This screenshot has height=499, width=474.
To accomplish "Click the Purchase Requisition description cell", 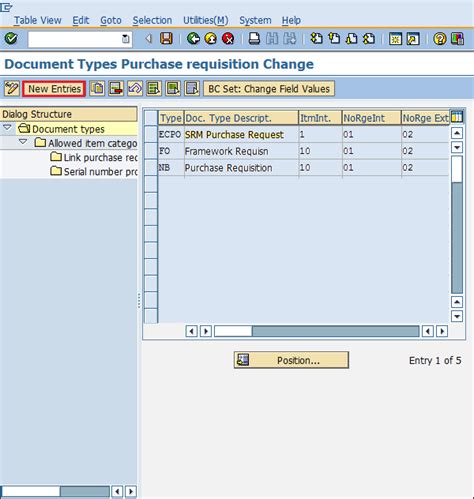I will click(x=241, y=167).
